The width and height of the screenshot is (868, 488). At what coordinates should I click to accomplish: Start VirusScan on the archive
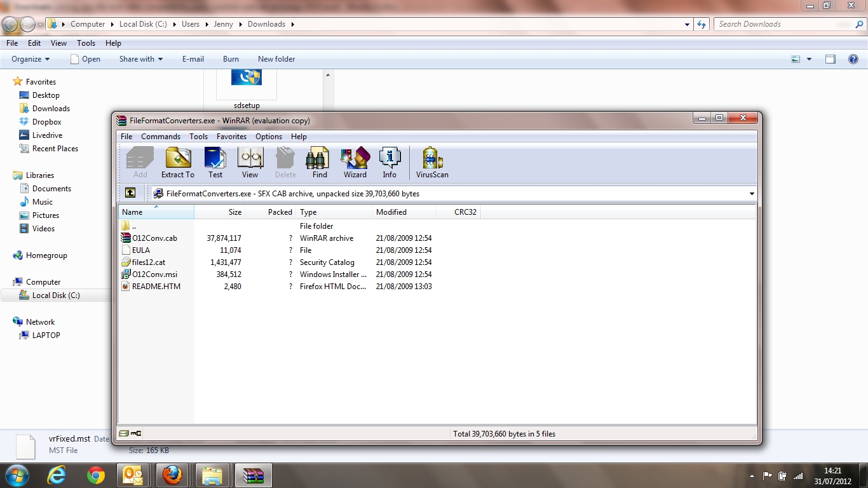tap(432, 163)
